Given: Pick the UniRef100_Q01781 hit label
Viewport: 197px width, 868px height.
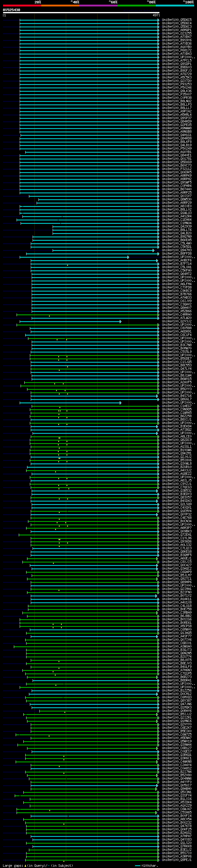Looking at the screenshot, I should (x=177, y=159).
